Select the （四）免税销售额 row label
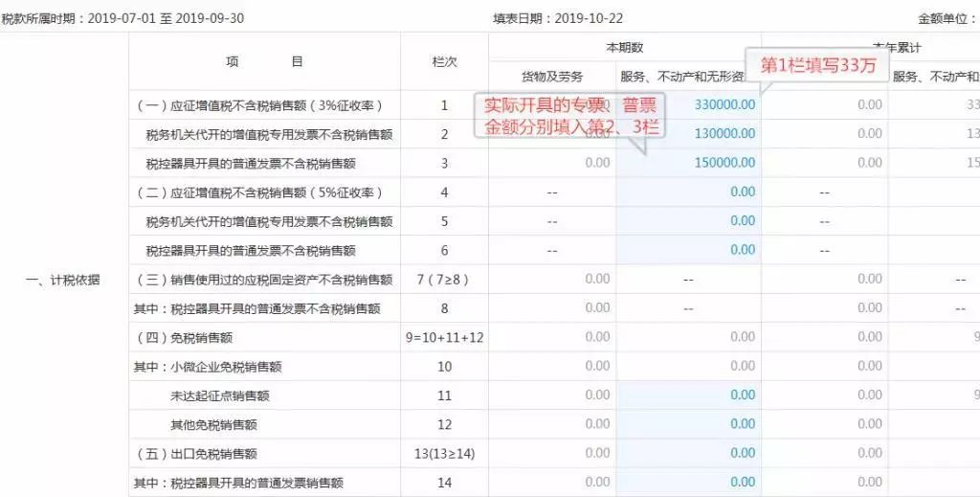 (x=185, y=338)
